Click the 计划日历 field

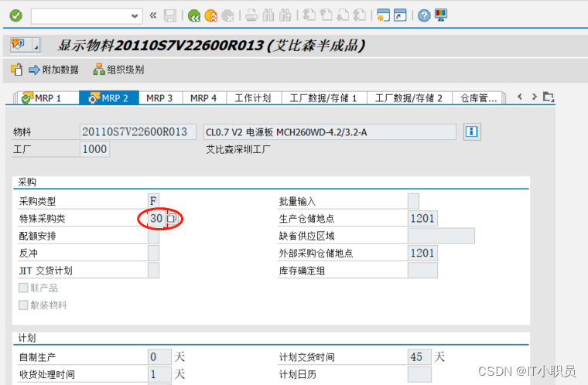(x=419, y=373)
